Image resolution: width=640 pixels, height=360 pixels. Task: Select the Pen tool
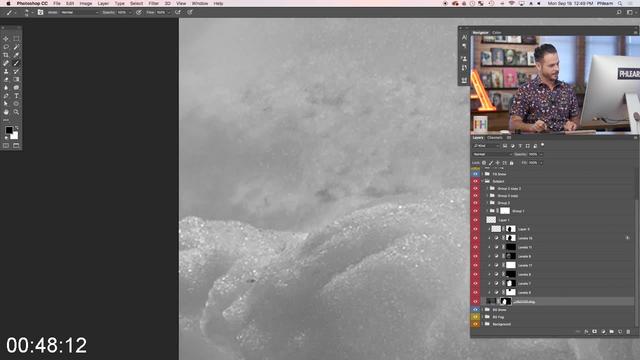pos(6,96)
